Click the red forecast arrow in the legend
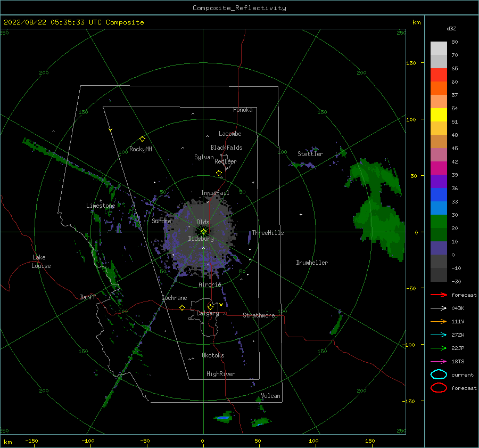Image resolution: width=479 pixels, height=448 pixels. click(x=439, y=295)
